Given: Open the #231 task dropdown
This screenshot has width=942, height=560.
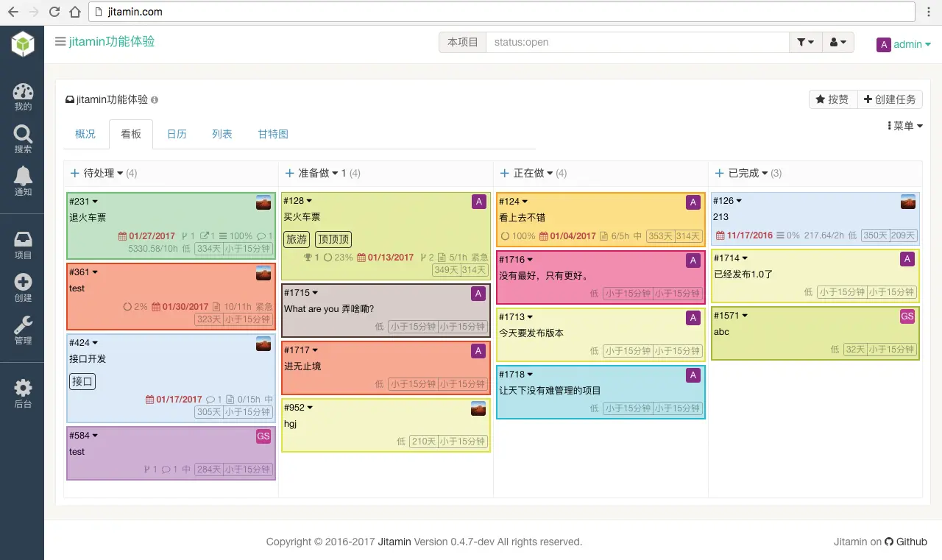Looking at the screenshot, I should click(83, 201).
